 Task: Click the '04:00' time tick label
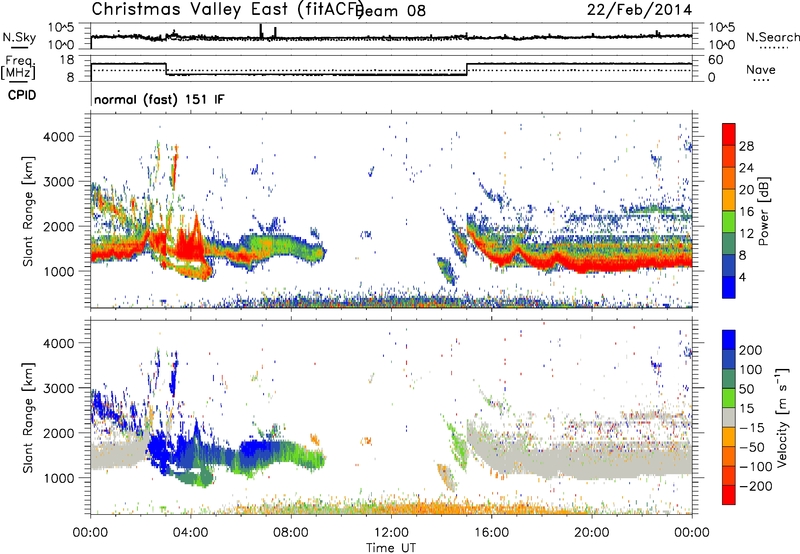(190, 533)
